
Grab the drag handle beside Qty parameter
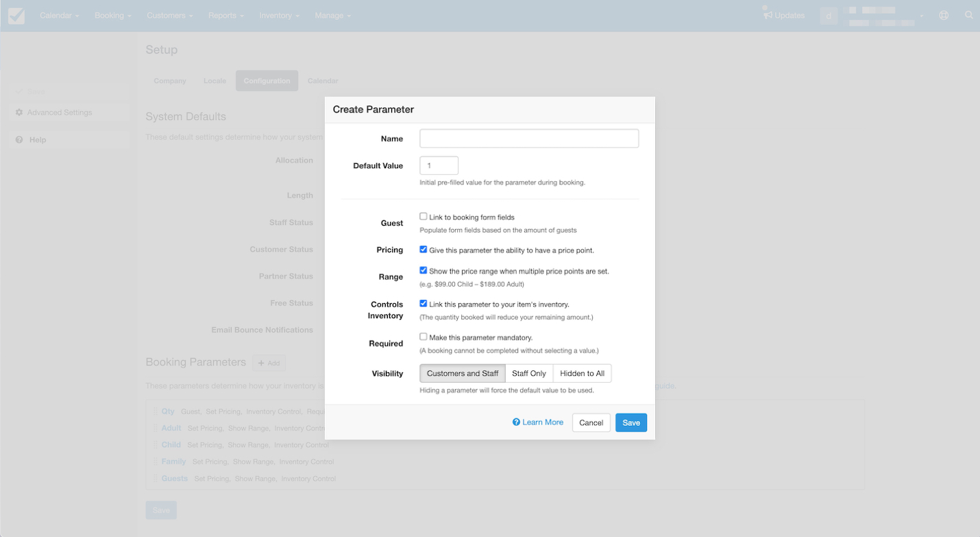tap(156, 411)
